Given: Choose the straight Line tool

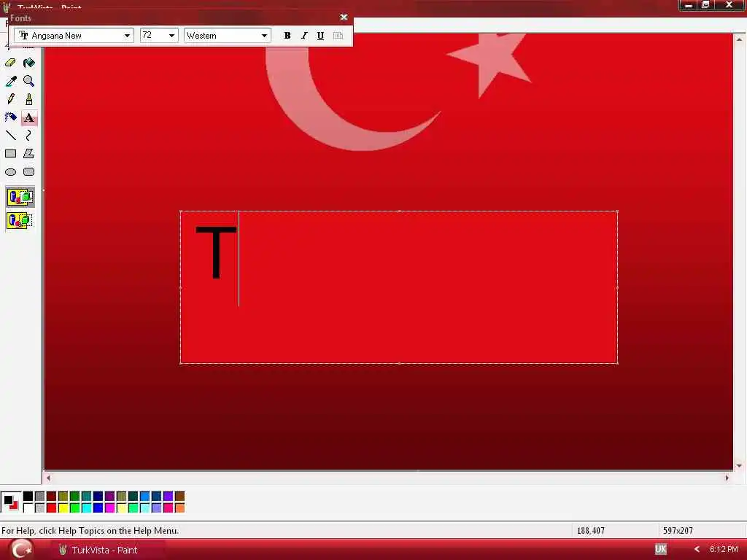Looking at the screenshot, I should click(10, 136).
